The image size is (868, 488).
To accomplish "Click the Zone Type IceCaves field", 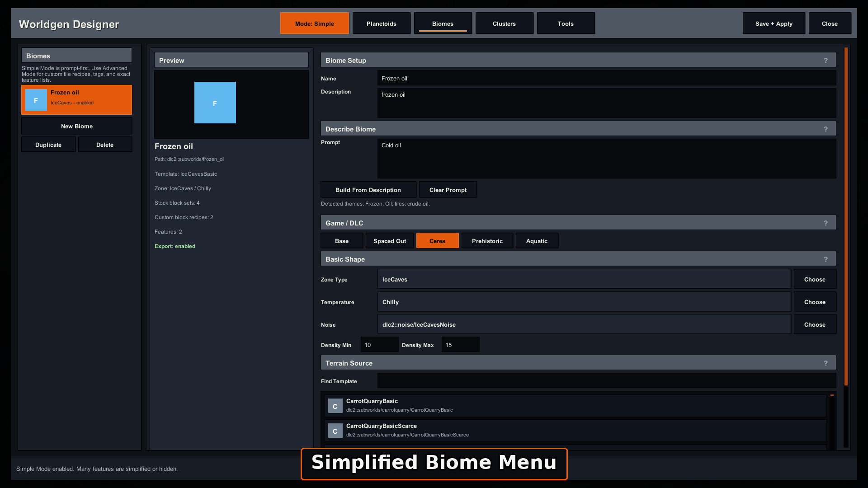I will pyautogui.click(x=584, y=279).
